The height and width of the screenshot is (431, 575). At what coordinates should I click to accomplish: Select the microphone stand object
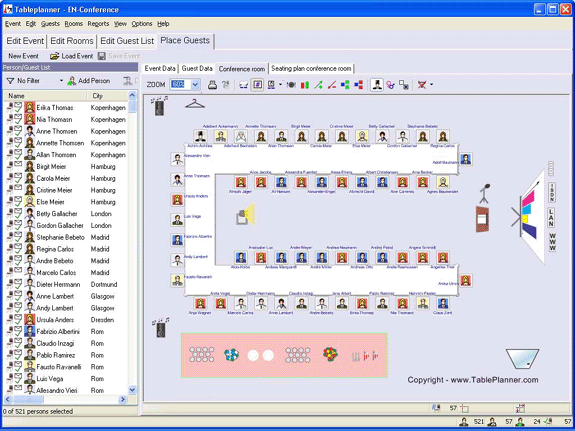[484, 193]
